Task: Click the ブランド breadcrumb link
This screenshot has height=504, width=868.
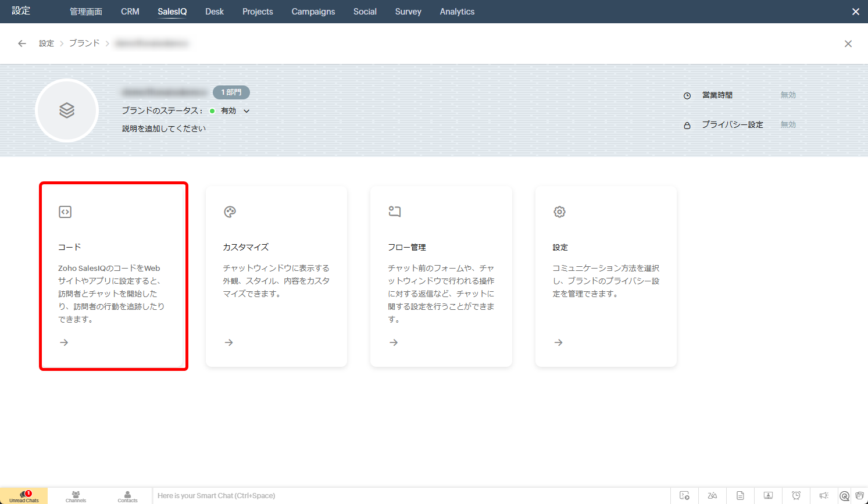Action: (x=84, y=44)
